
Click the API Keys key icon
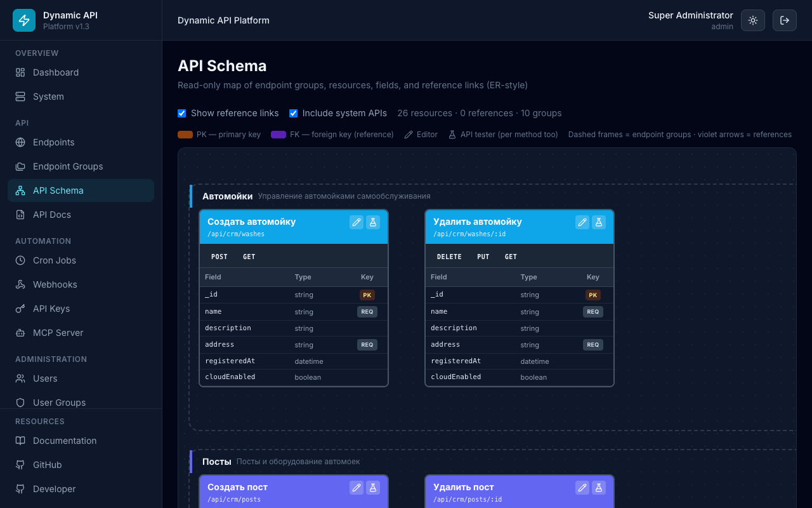20,309
